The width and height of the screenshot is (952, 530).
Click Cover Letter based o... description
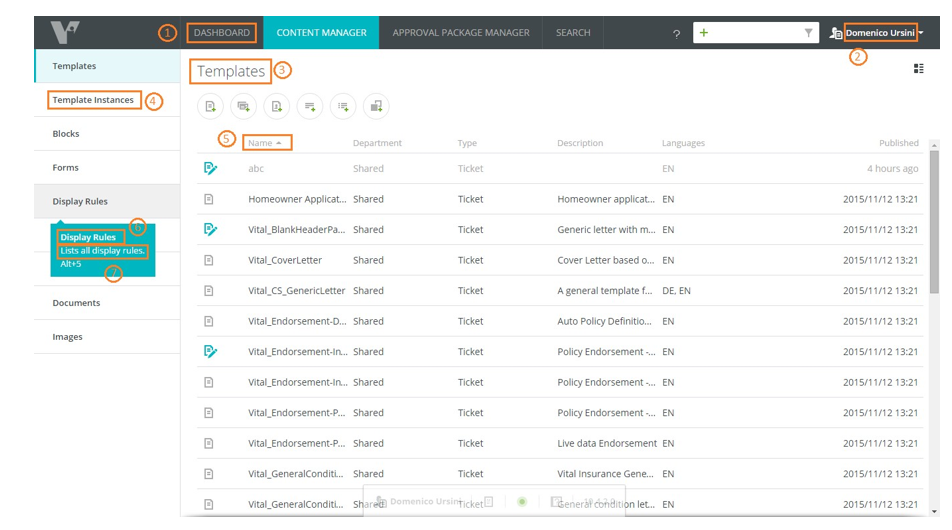point(606,260)
